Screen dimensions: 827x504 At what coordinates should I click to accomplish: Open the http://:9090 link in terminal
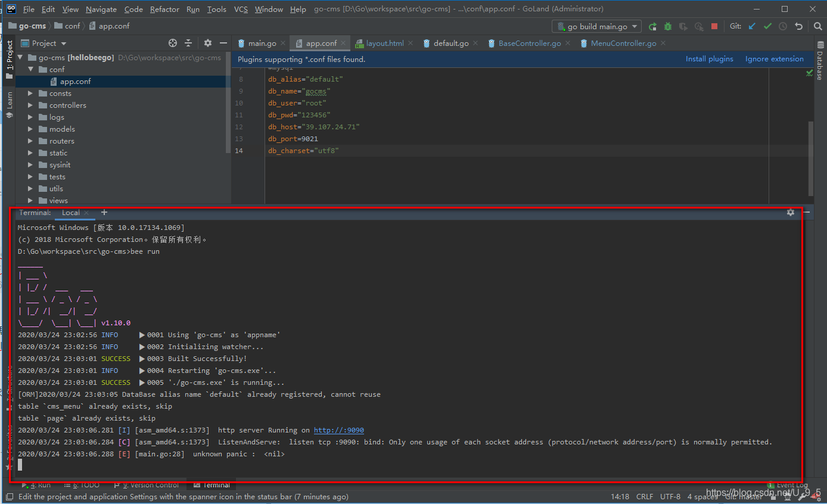coord(338,430)
